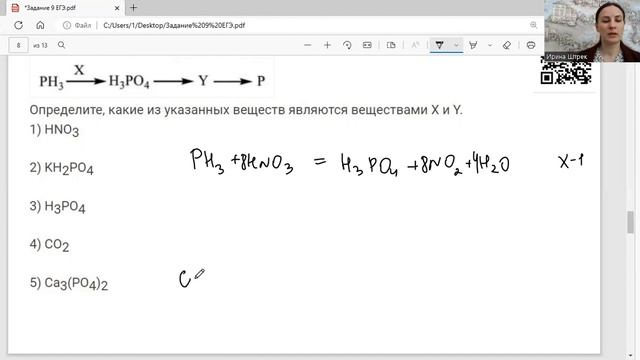Select the Erase tool

(x=507, y=45)
